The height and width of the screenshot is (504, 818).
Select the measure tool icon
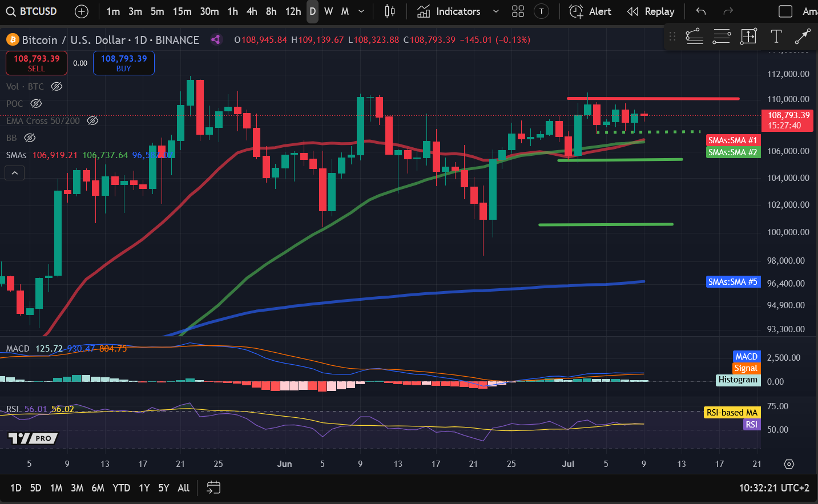tap(748, 37)
